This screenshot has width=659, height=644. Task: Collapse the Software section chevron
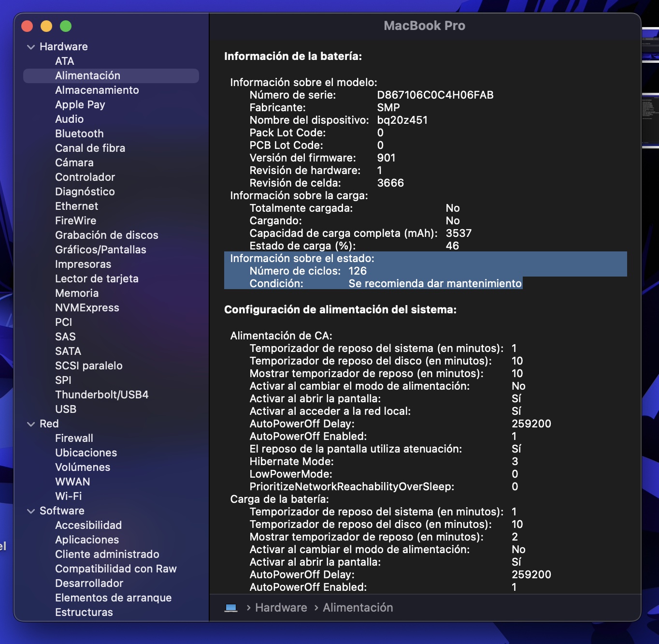[31, 511]
